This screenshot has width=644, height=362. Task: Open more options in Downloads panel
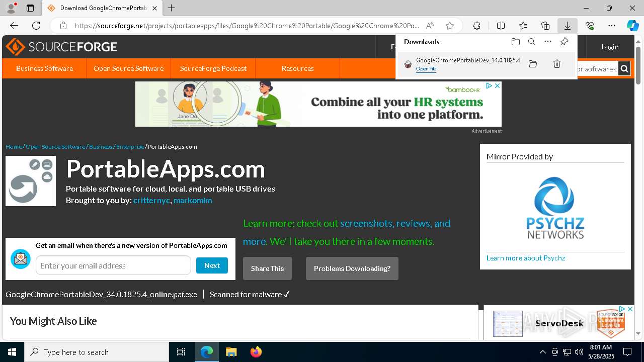(548, 42)
